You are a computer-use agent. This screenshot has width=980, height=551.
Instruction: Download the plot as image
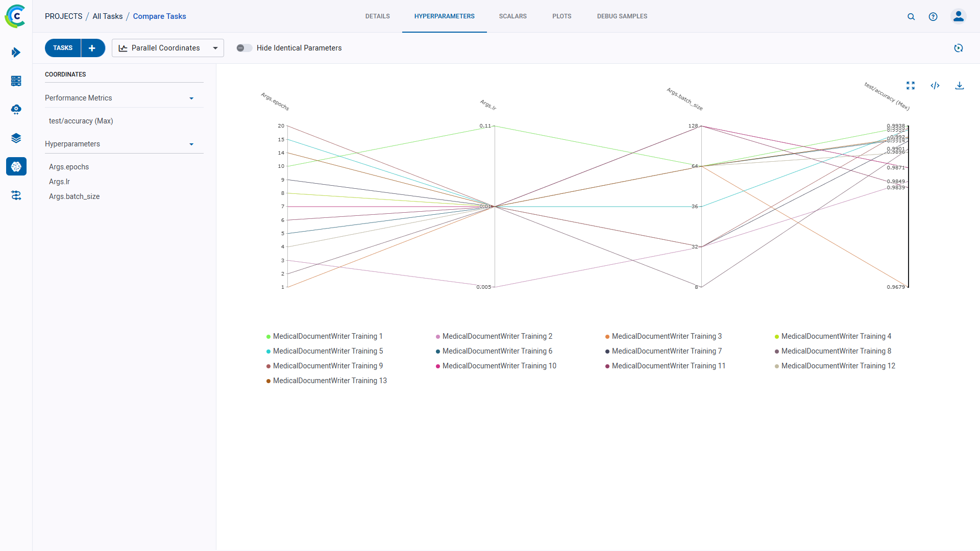click(960, 86)
